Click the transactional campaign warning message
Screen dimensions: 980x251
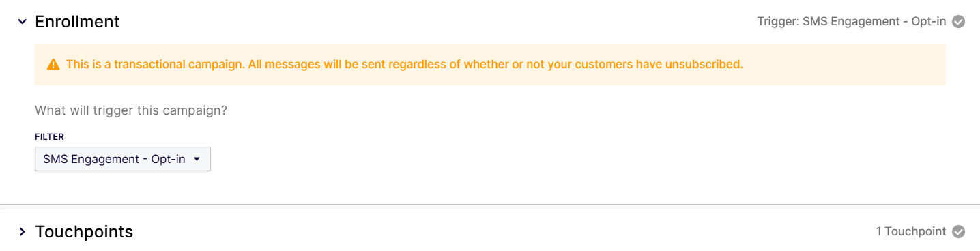(404, 65)
